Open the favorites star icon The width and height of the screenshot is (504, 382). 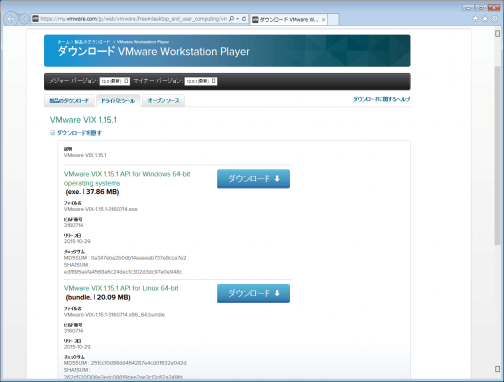pos(485,19)
